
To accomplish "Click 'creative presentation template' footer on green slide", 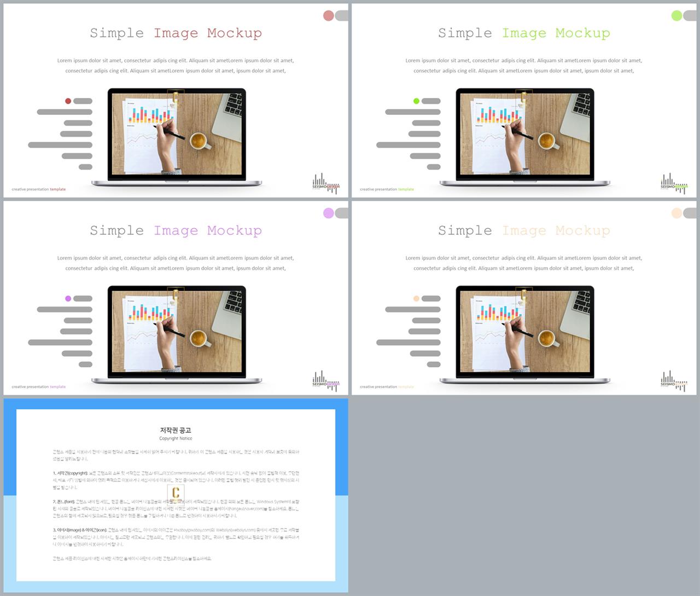I will pos(387,189).
